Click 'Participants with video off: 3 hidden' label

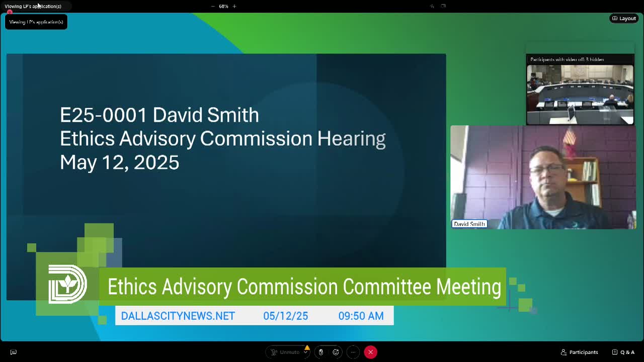click(567, 59)
